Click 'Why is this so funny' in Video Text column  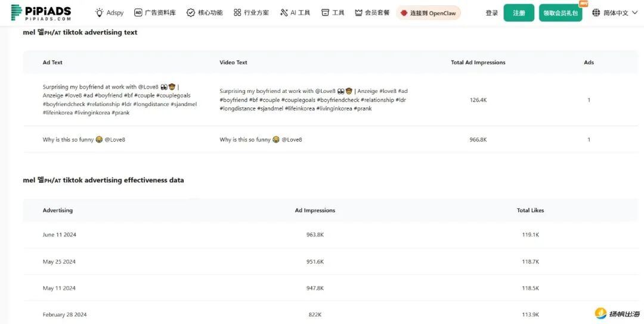(261, 139)
